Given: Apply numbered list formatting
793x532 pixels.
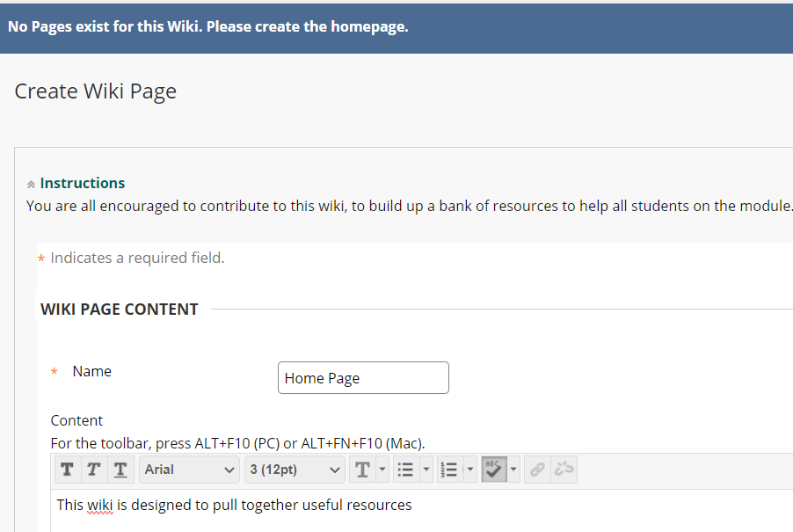Looking at the screenshot, I should pos(449,470).
